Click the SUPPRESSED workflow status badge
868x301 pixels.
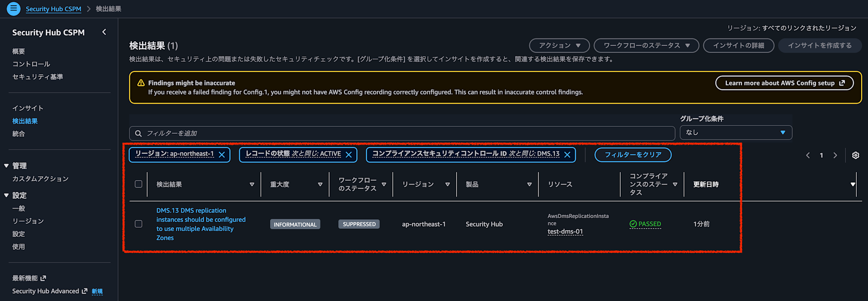pos(359,224)
